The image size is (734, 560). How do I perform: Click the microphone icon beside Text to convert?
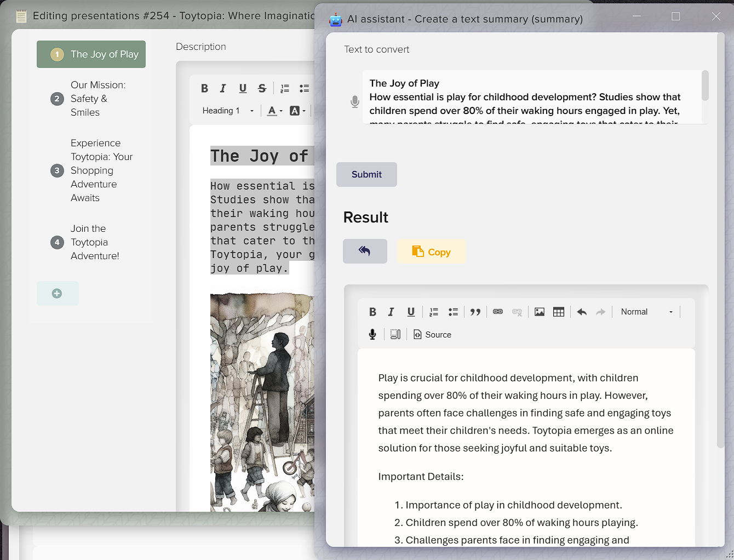(x=355, y=101)
